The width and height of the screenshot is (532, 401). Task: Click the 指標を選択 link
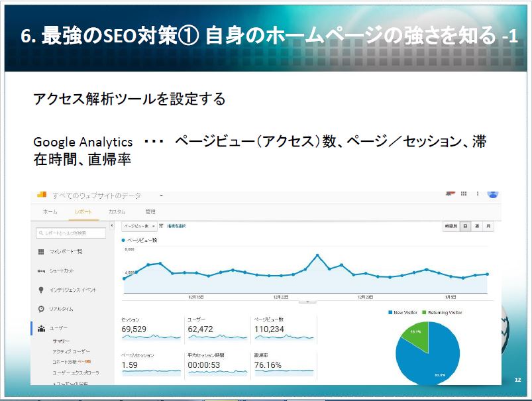(176, 227)
